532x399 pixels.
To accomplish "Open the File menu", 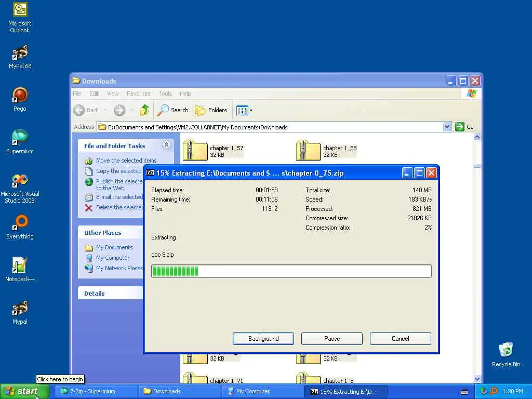I will (x=77, y=94).
